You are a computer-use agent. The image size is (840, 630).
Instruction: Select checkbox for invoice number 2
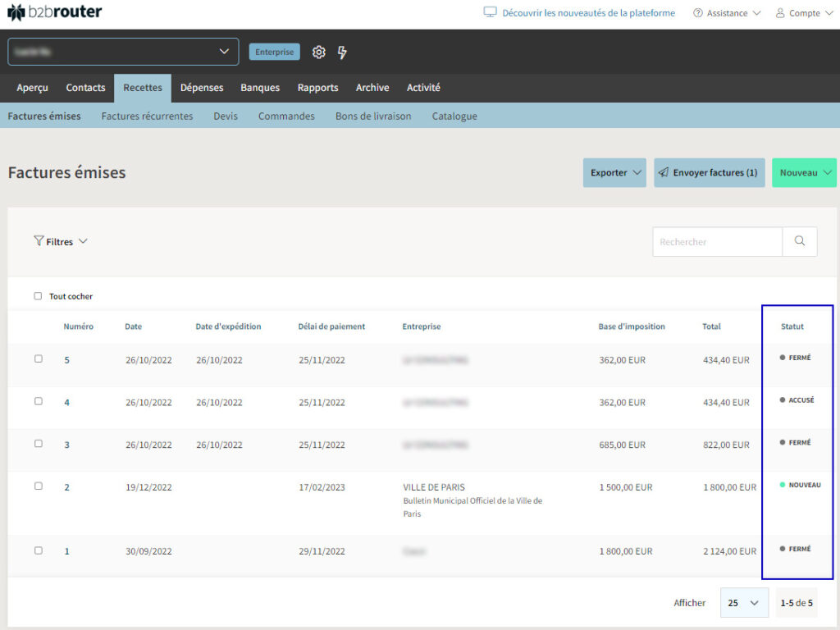point(38,486)
